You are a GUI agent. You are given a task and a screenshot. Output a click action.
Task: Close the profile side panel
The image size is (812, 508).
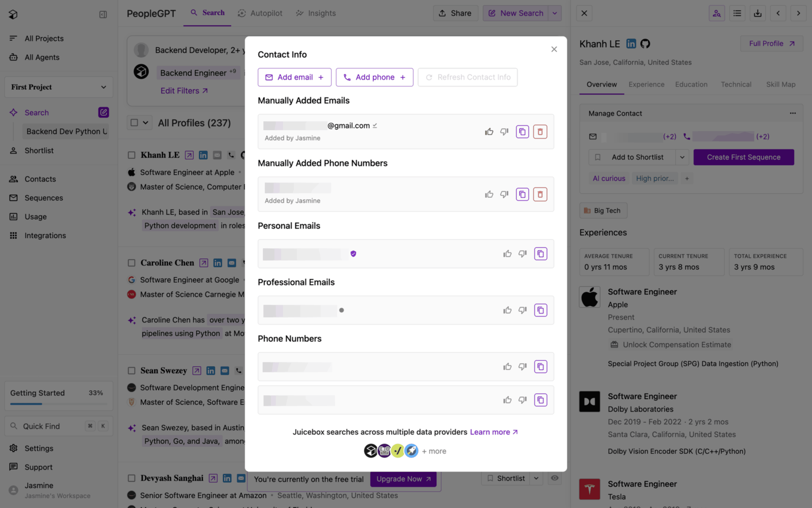(x=584, y=13)
